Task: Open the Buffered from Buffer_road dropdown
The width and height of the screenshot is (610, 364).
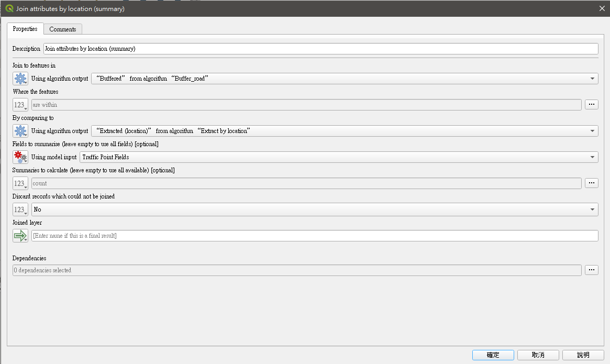Action: 344,79
